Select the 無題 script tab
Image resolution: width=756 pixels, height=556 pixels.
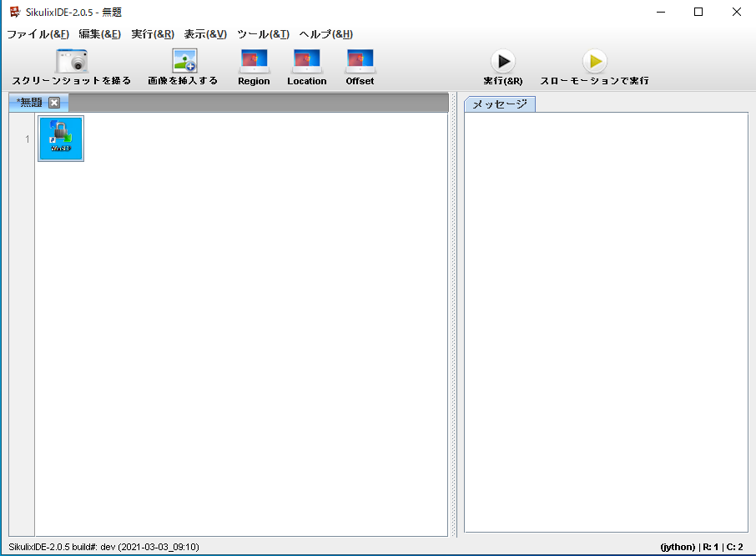(31, 103)
